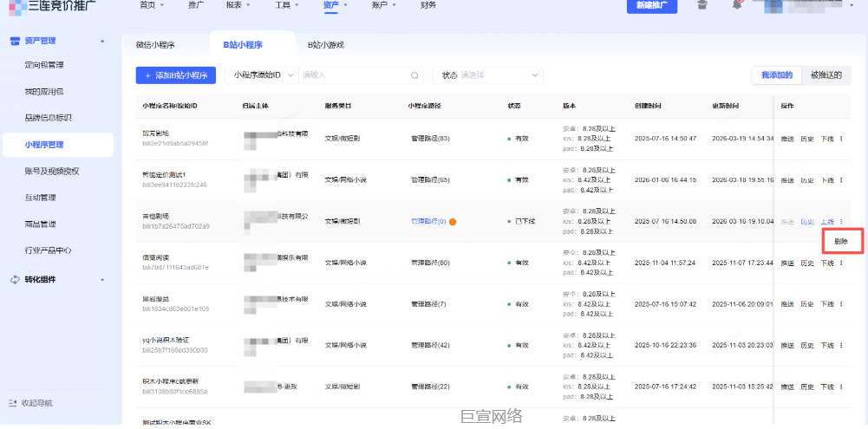This screenshot has height=429, width=868.
Task: Open the blue 管理路径(0) link
Action: click(427, 221)
